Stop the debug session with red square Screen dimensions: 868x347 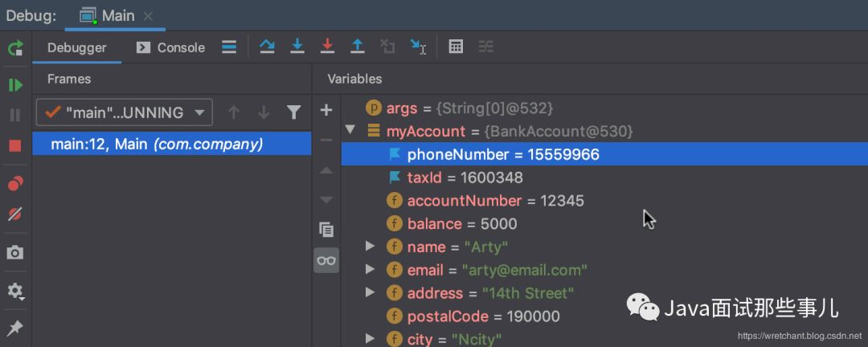pyautogui.click(x=15, y=145)
